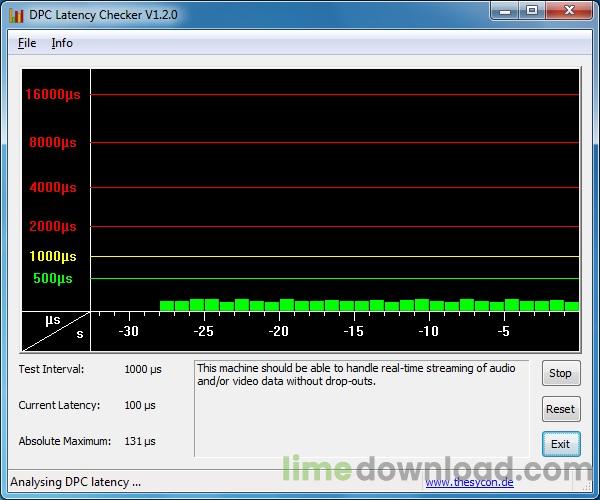Click the -15 seconds time axis marker
Screen dimensions: 600x500
(353, 331)
